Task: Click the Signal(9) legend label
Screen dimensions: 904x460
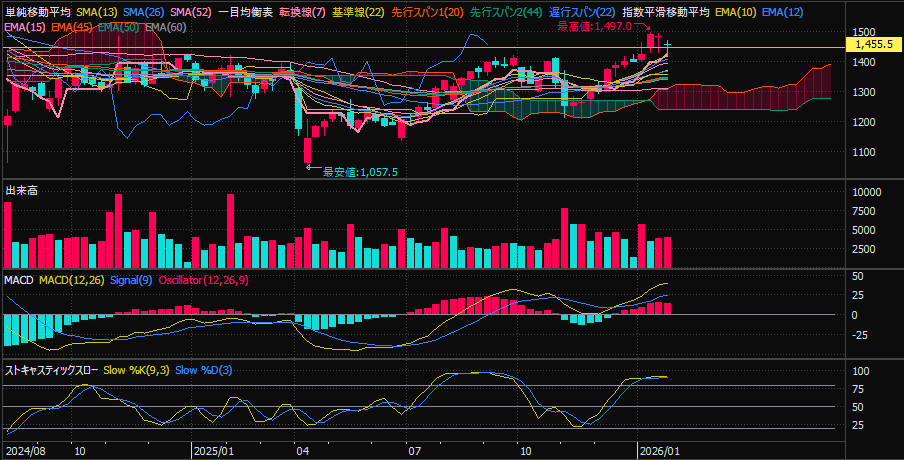Action: coord(131,279)
